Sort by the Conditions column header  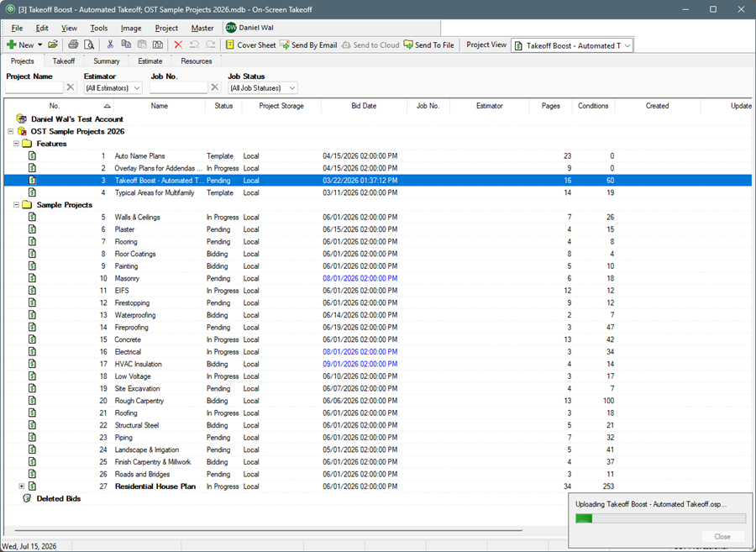pyautogui.click(x=593, y=106)
